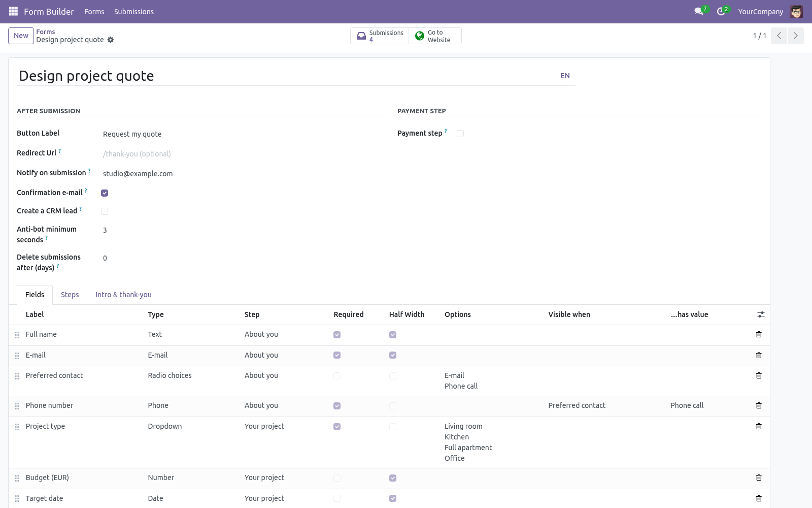Toggle Required for Preferred contact field
Image resolution: width=812 pixels, height=508 pixels.
(x=337, y=376)
